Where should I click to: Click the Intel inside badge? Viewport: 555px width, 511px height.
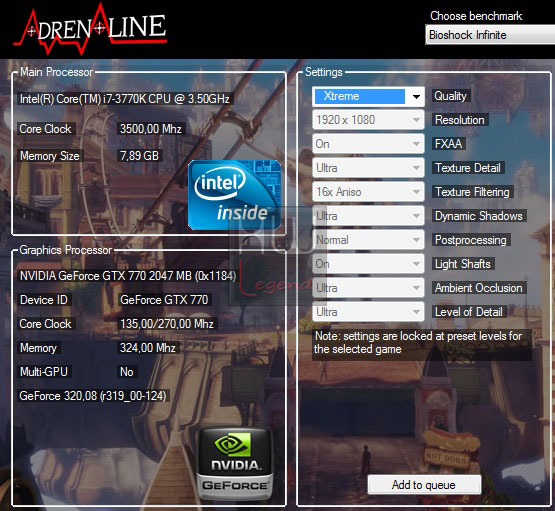(235, 195)
